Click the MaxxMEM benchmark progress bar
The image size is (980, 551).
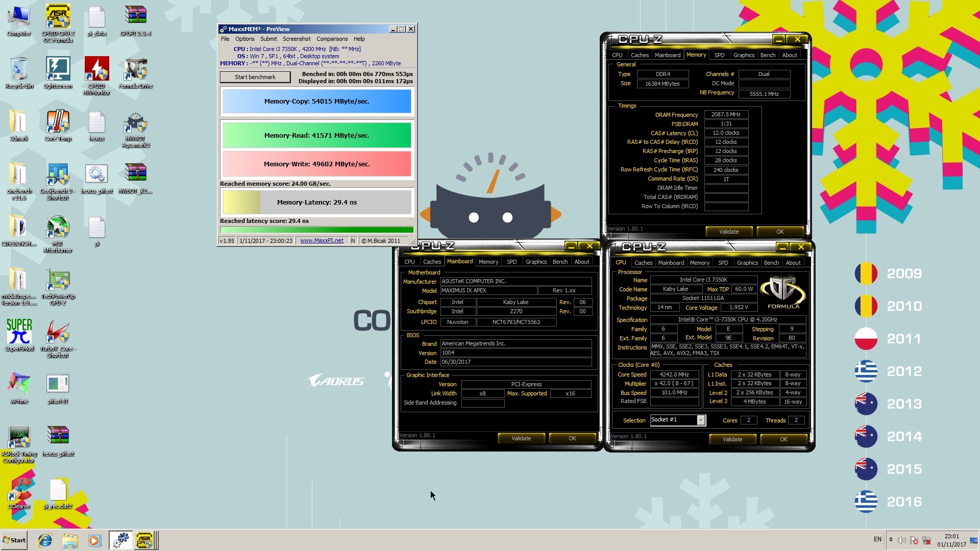[x=316, y=230]
